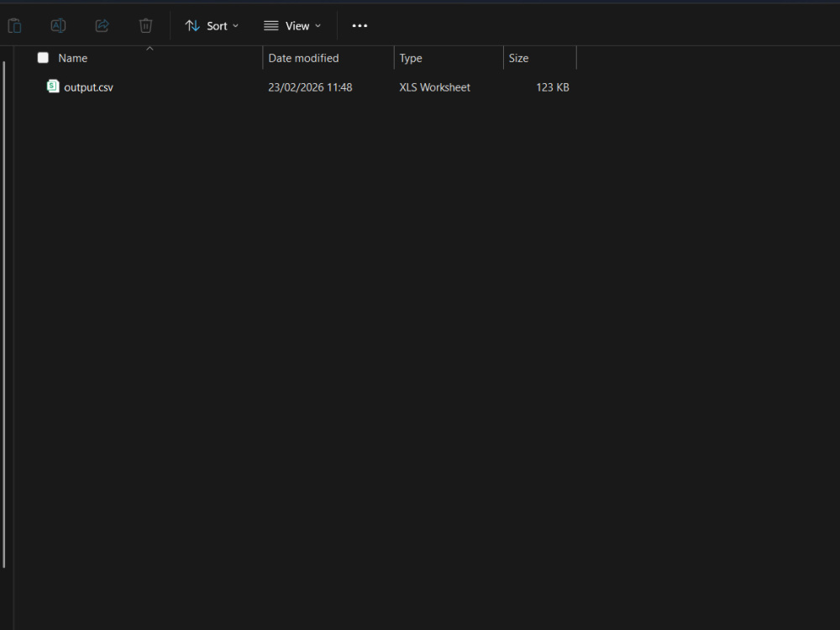Click the Delete trash can icon
This screenshot has width=840, height=630.
145,26
